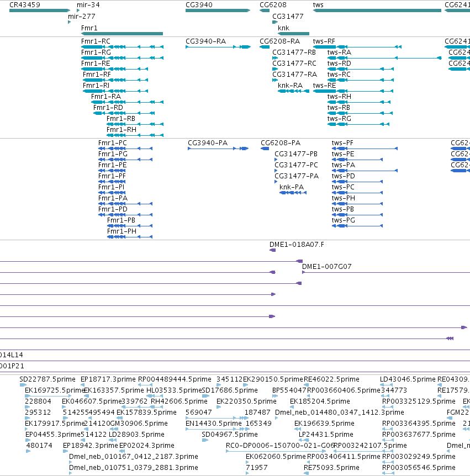470x476 pixels.
Task: Select transcript Fmr1-RH
Action: click(135, 135)
